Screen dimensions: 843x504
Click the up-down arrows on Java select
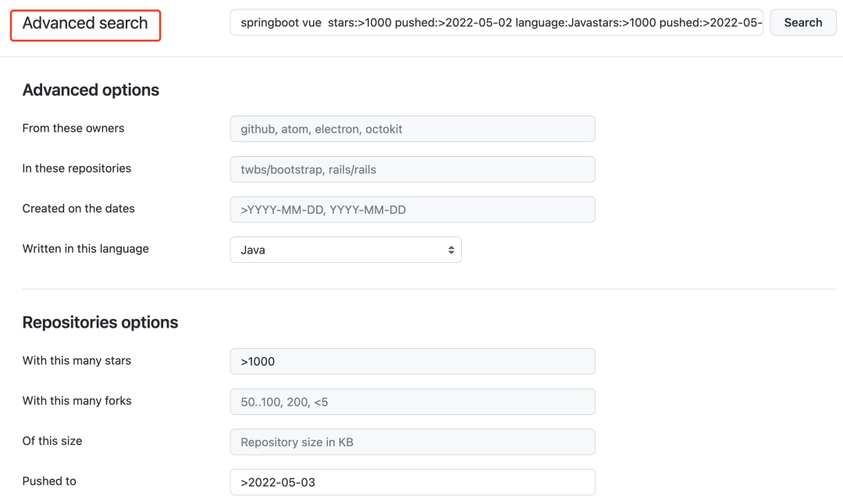tap(451, 250)
